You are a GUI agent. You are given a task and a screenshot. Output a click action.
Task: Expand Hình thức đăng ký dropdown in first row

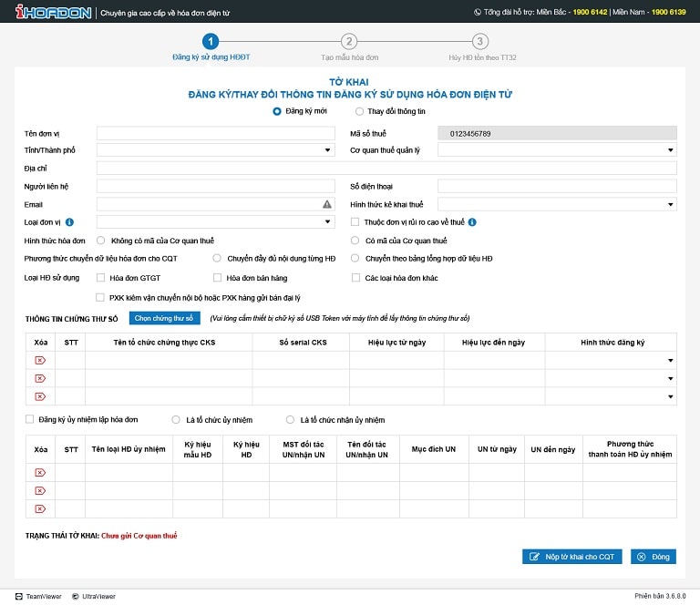671,361
